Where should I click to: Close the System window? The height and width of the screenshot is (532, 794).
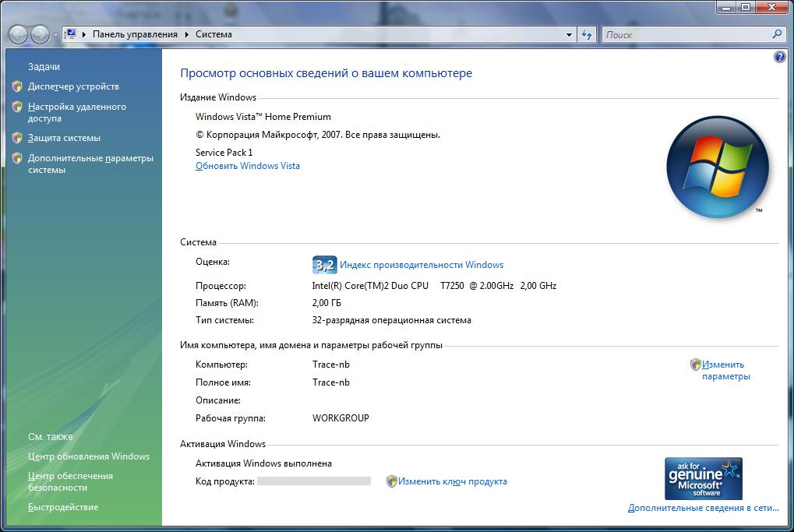pyautogui.click(x=772, y=7)
